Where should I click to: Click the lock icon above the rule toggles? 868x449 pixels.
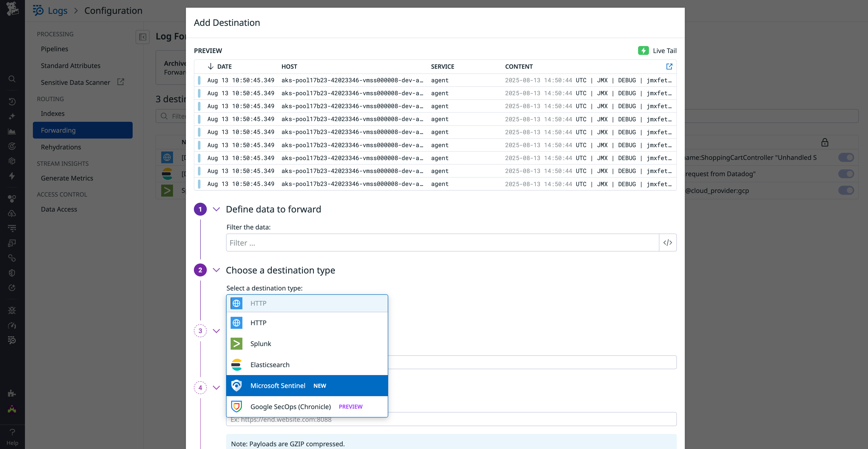(x=825, y=142)
